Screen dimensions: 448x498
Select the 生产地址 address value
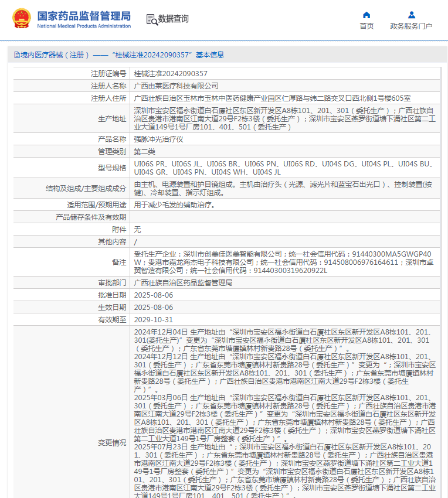(284, 119)
